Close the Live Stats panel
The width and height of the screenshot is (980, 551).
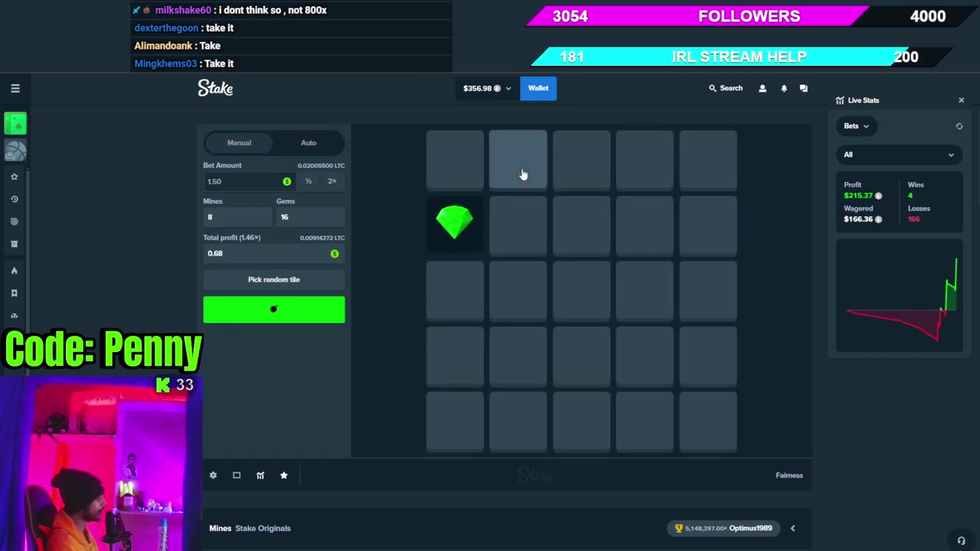click(962, 100)
